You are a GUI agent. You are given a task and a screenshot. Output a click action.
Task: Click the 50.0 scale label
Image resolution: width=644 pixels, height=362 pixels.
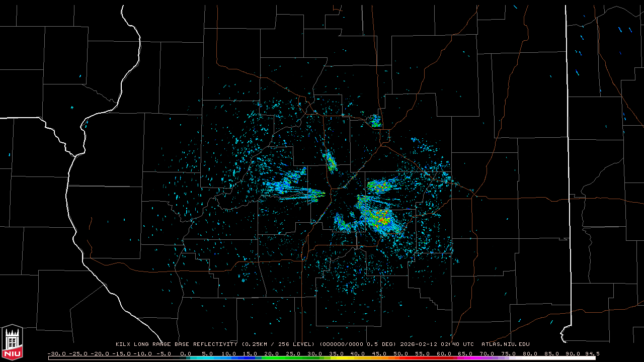[x=401, y=353]
